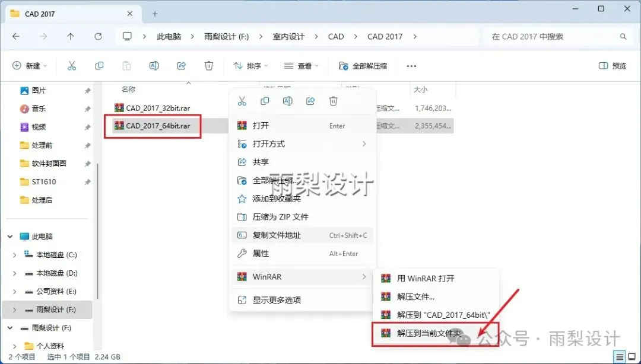
Task: Choose 用 WinRAR 打开
Action: (x=436, y=278)
